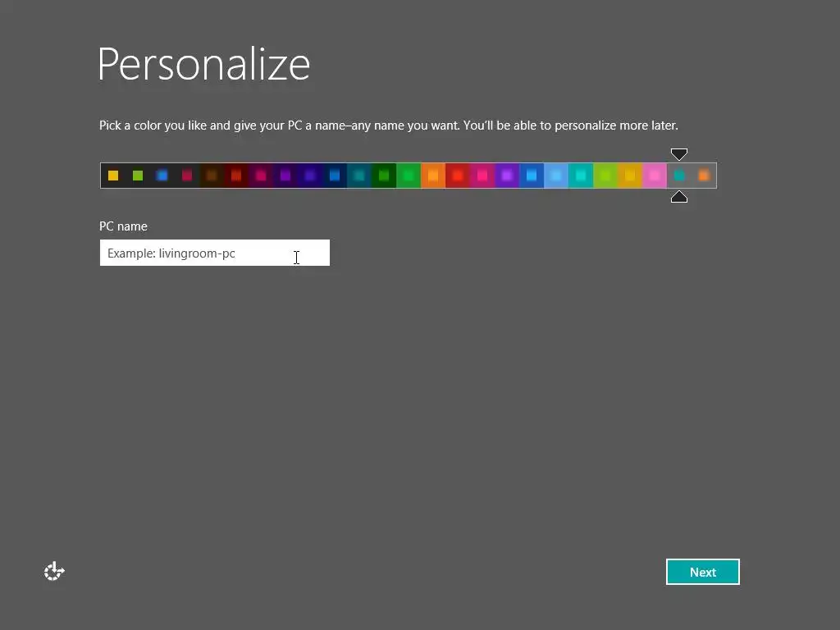
Task: Choose the light sky blue swatch
Action: [x=557, y=176]
